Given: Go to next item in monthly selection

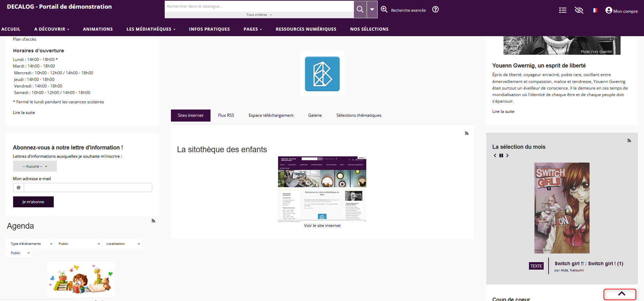Looking at the screenshot, I should pyautogui.click(x=507, y=156).
